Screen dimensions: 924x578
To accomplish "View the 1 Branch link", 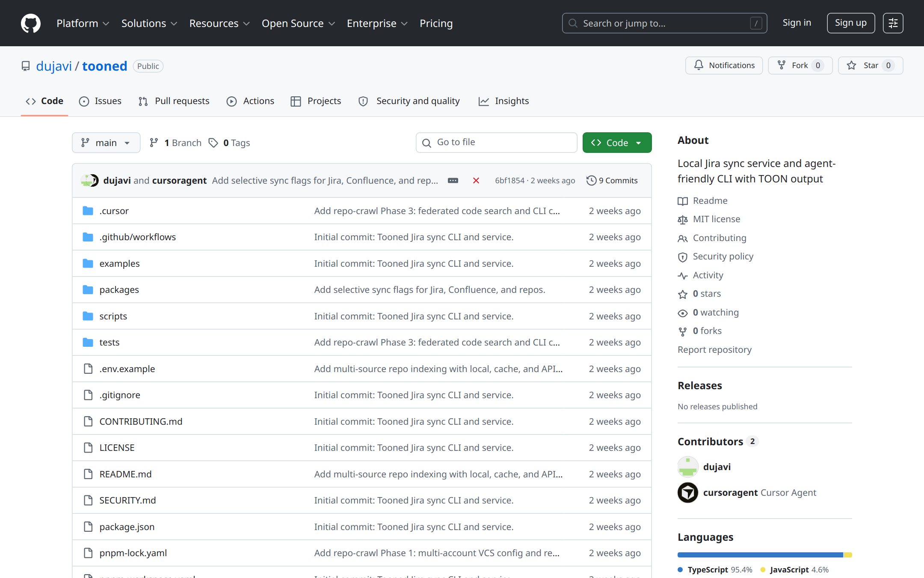I will point(175,143).
